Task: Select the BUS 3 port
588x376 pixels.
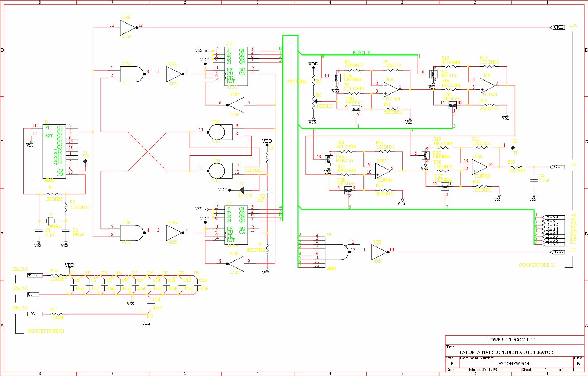Action: click(553, 229)
